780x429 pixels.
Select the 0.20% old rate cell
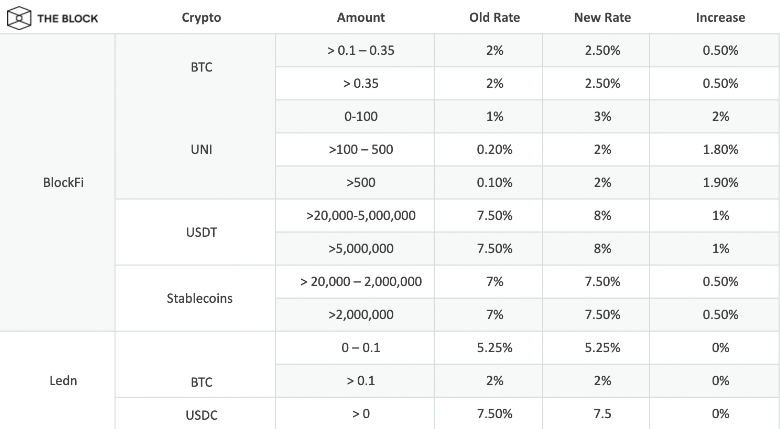[x=494, y=150]
